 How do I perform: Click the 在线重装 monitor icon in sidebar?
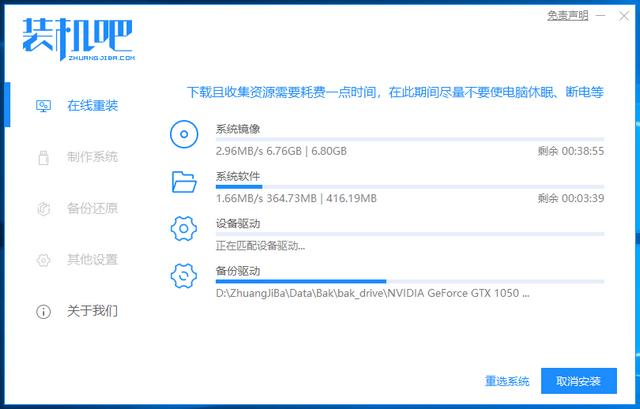(43, 105)
